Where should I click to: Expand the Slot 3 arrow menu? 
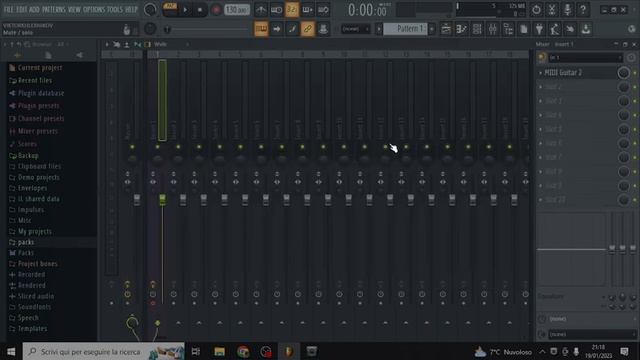tap(541, 101)
